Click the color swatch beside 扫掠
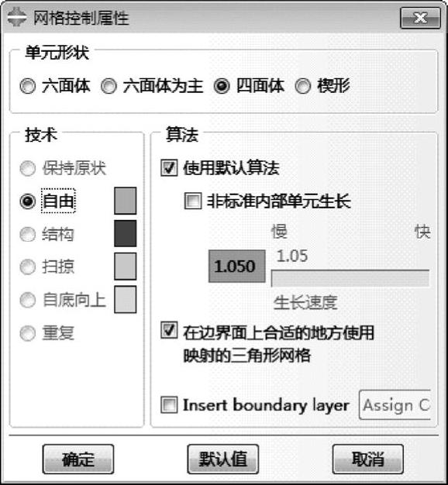Viewport: 448px width, 485px height. [125, 267]
